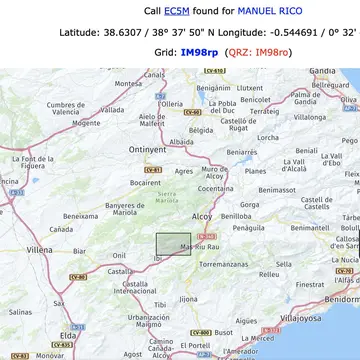Click the Beneixama map label
The height and width of the screenshot is (360, 360).
pyautogui.click(x=81, y=216)
